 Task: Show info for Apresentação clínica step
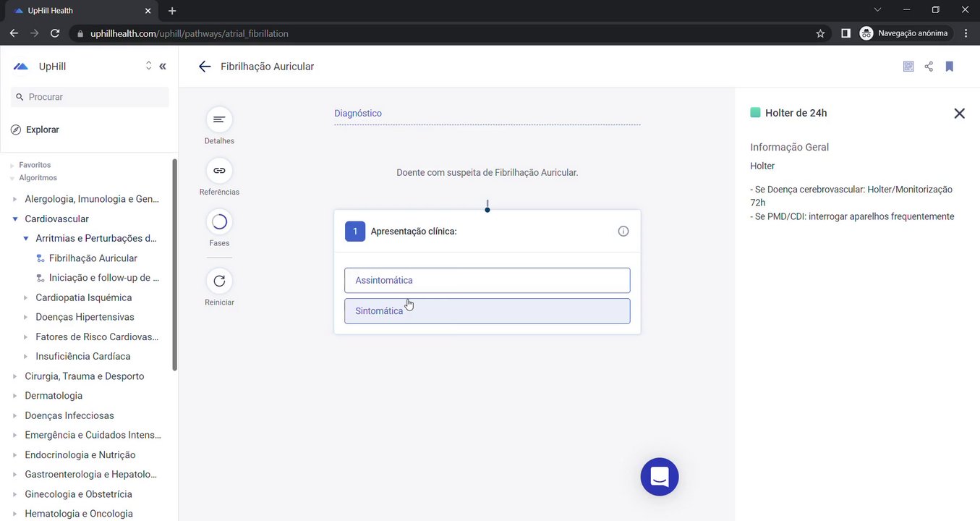point(623,232)
